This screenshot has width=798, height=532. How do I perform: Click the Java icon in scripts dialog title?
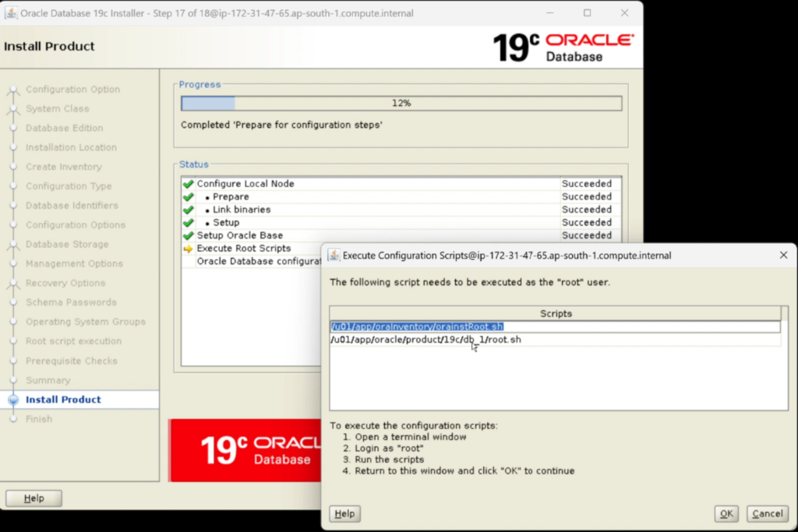pyautogui.click(x=334, y=255)
